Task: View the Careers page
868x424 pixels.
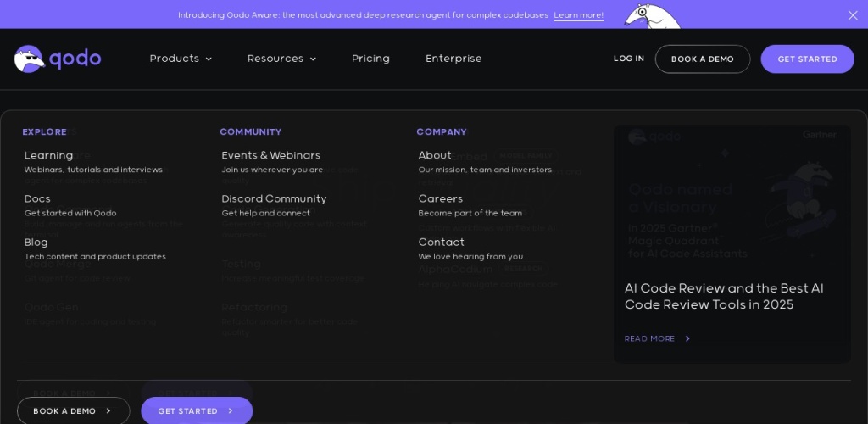Action: tap(440, 198)
